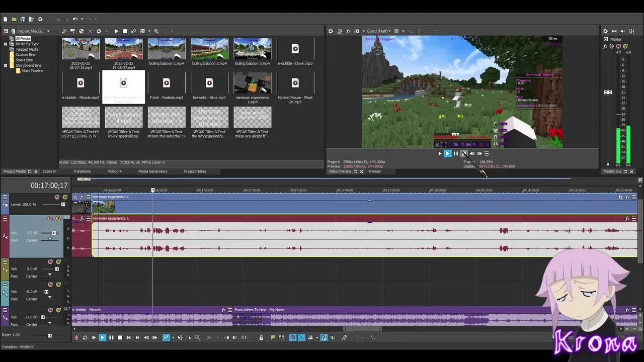Collapse the Storyboard Bins tree node
This screenshot has height=362, width=644.
[x=6, y=65]
